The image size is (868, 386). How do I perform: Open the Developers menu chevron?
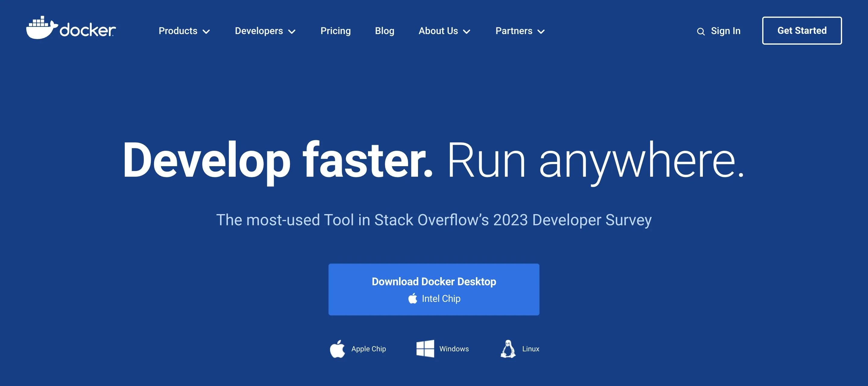[292, 31]
